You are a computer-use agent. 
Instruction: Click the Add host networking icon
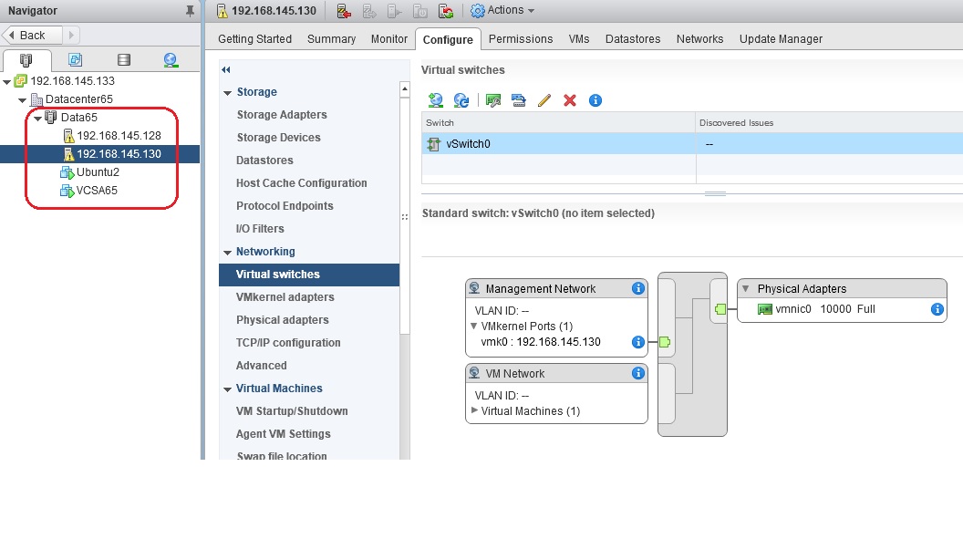(x=435, y=100)
